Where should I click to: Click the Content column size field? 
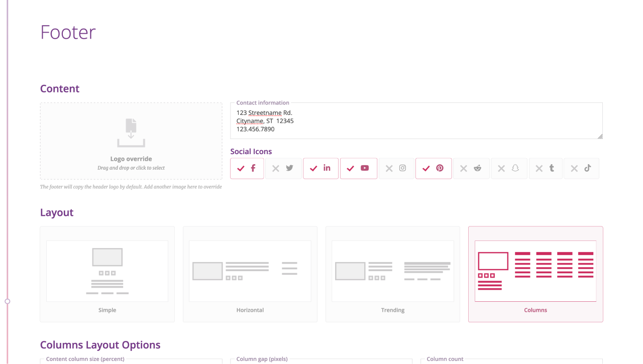pyautogui.click(x=131, y=362)
